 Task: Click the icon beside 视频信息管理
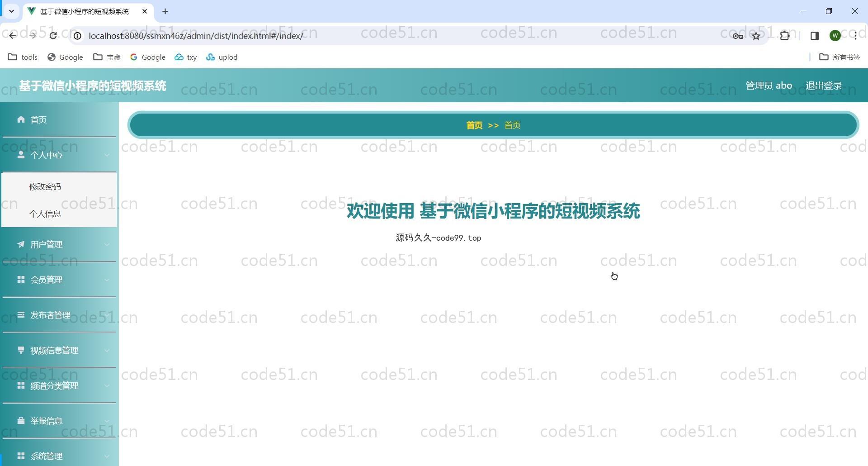pos(21,350)
